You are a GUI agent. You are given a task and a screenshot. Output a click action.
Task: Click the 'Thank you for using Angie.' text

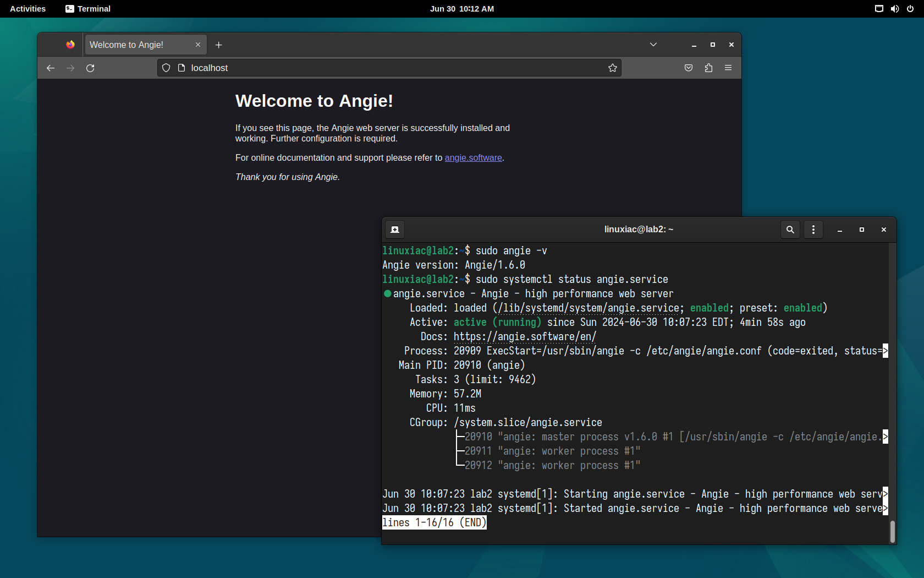pos(288,177)
